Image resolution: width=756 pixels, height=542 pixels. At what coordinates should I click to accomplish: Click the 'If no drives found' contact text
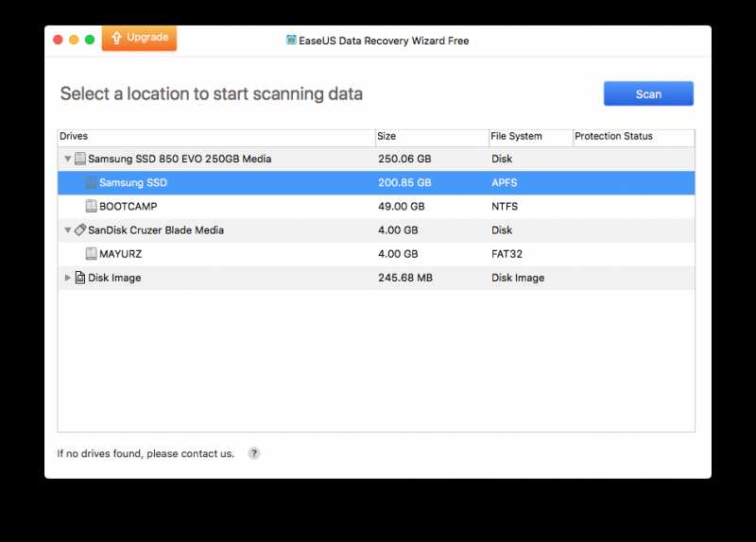146,453
